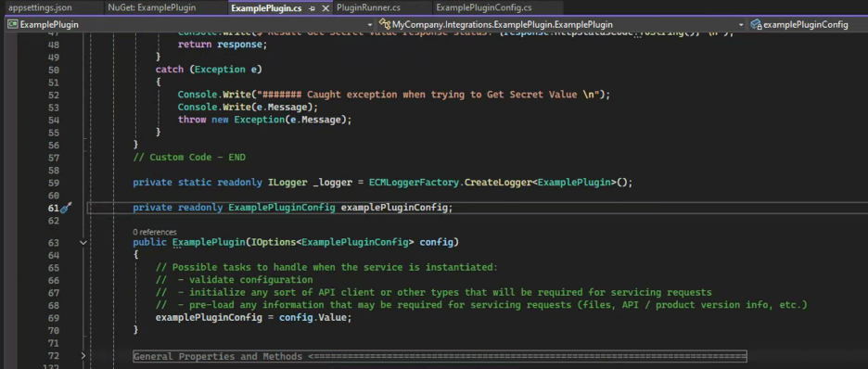
Task: Click 'ECMLoggerFactory' on line 59
Action: (415, 183)
